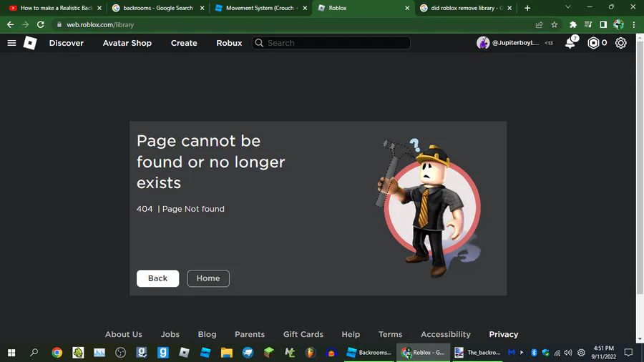This screenshot has height=362, width=644.
Task: Expand the Chrome tab search dropdown
Action: click(x=568, y=7)
